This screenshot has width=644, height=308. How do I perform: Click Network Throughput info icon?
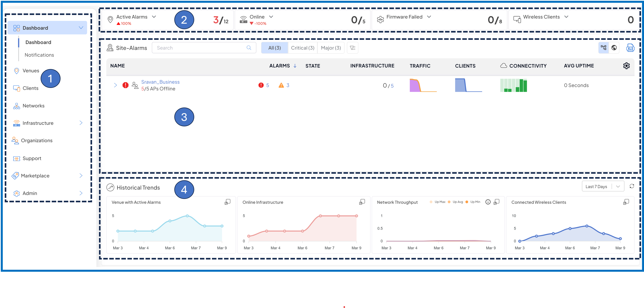coord(488,202)
